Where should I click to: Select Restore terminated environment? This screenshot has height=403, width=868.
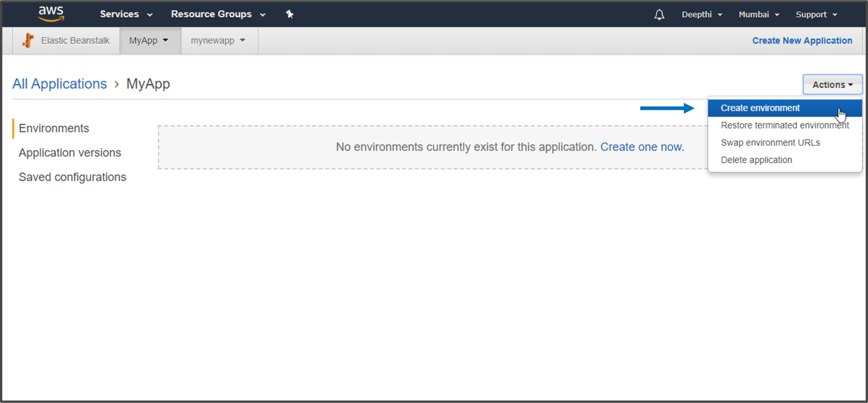[x=785, y=125]
